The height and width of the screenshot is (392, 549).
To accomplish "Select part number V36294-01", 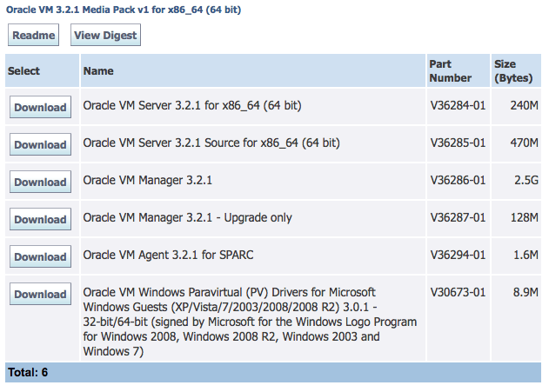I will pos(458,255).
